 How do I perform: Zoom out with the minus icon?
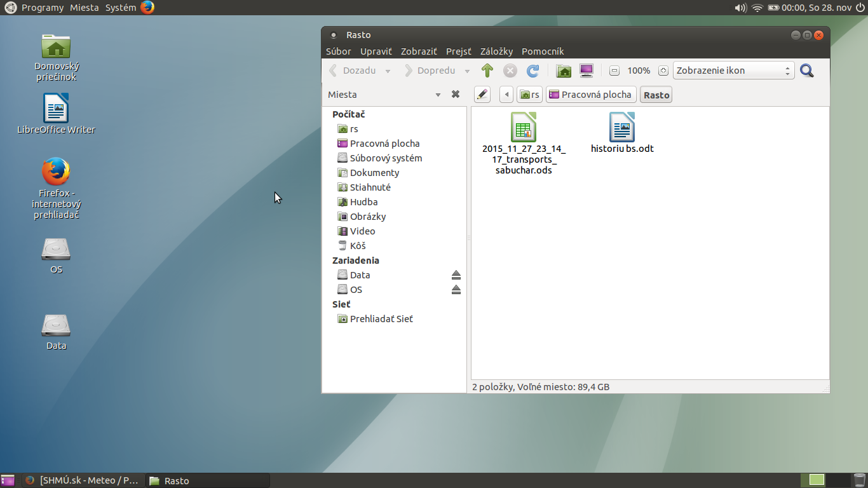coord(614,71)
